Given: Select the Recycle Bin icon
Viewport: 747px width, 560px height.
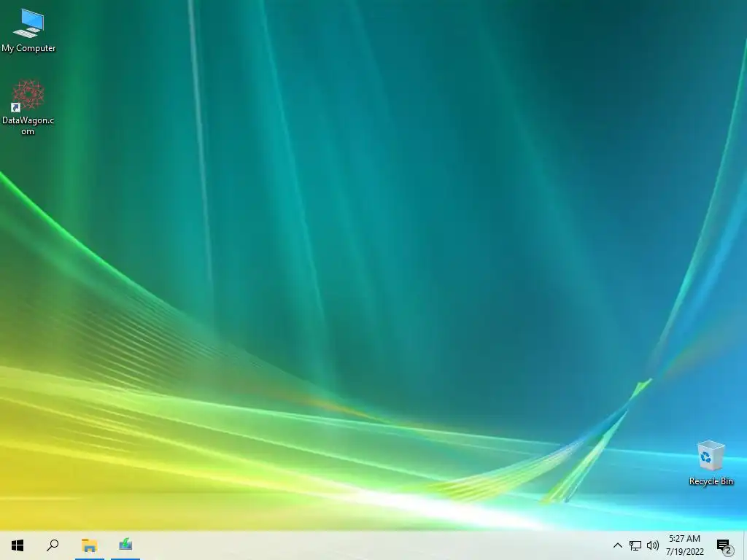Looking at the screenshot, I should tap(711, 463).
